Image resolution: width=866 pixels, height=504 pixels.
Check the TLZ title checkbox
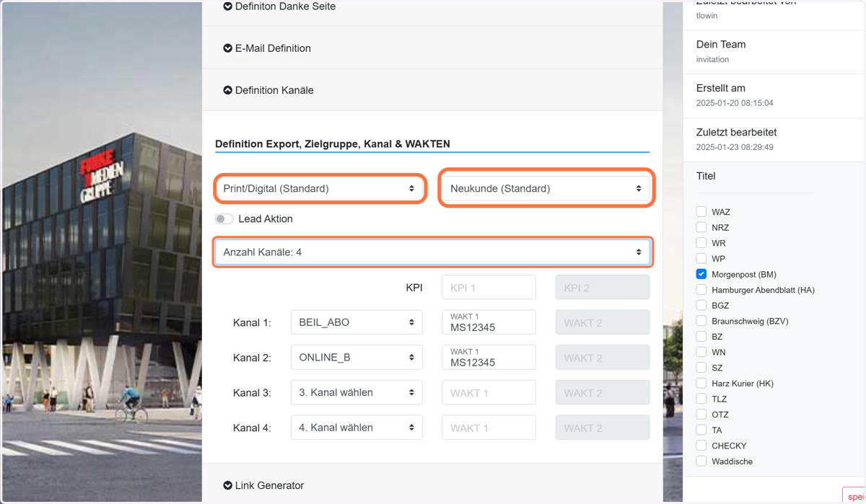coord(701,399)
